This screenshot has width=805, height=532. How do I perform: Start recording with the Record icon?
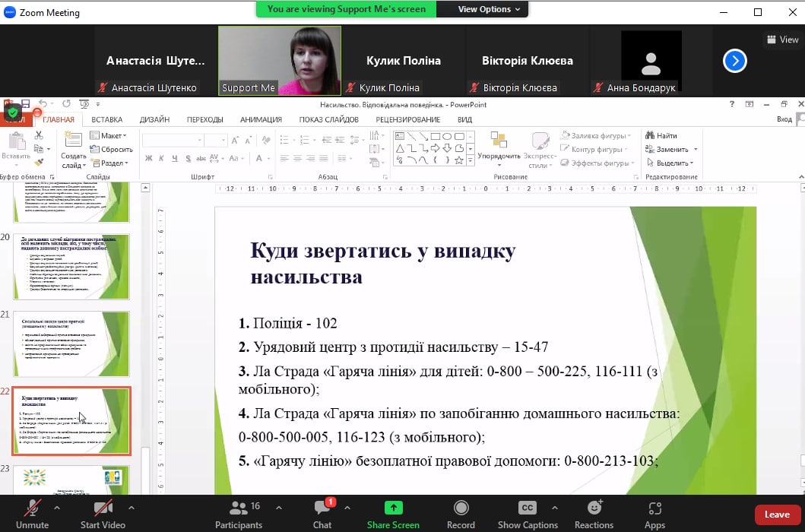click(x=461, y=508)
